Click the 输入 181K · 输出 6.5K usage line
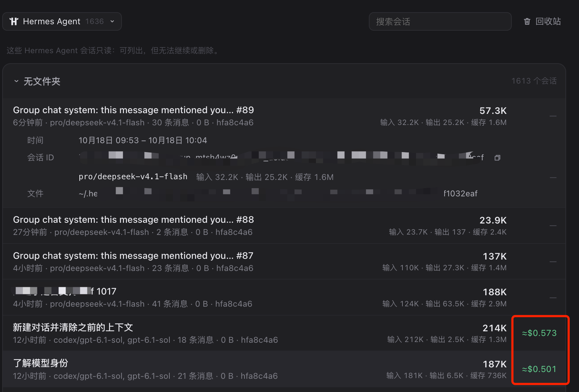 click(x=446, y=376)
